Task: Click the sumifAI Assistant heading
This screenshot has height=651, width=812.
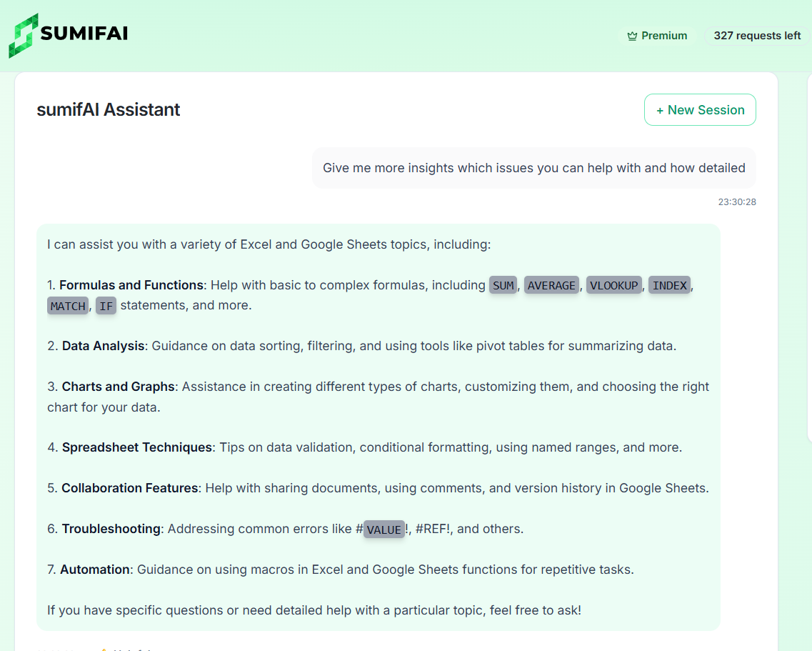Action: [x=109, y=110]
